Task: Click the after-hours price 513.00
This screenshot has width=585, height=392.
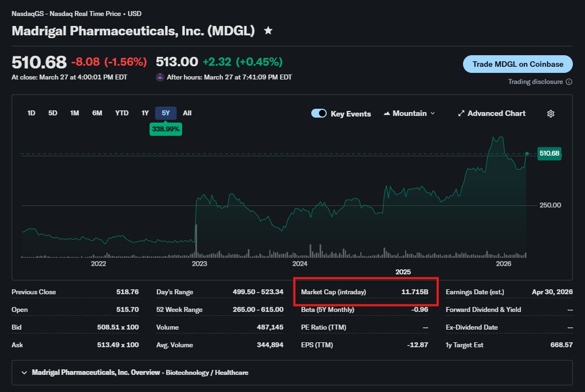Action: pyautogui.click(x=177, y=62)
